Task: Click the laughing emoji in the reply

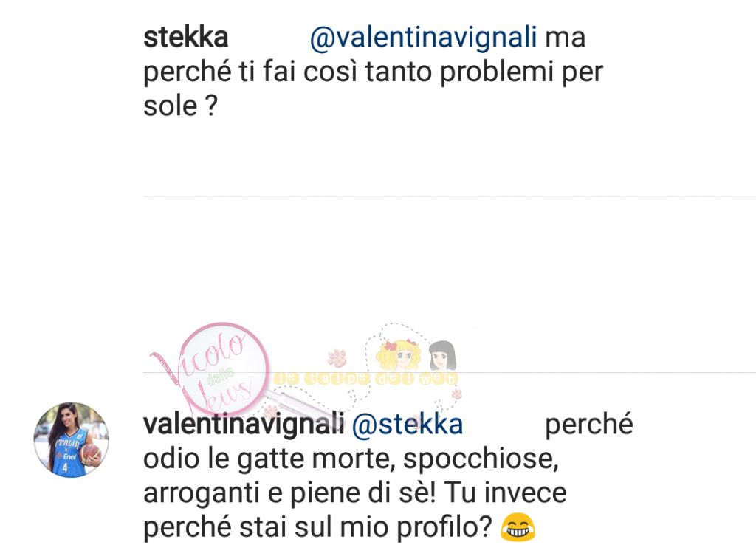Action: pos(518,527)
